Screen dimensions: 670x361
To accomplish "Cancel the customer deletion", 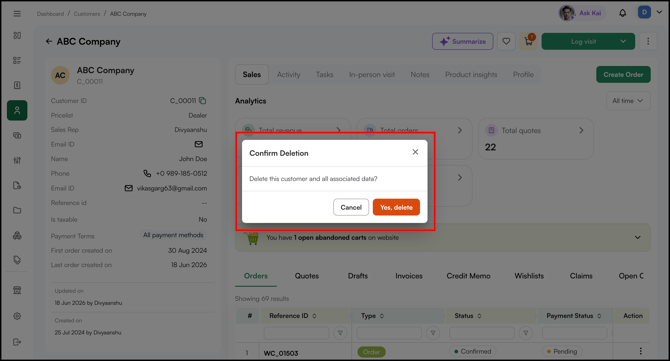I will coord(351,207).
